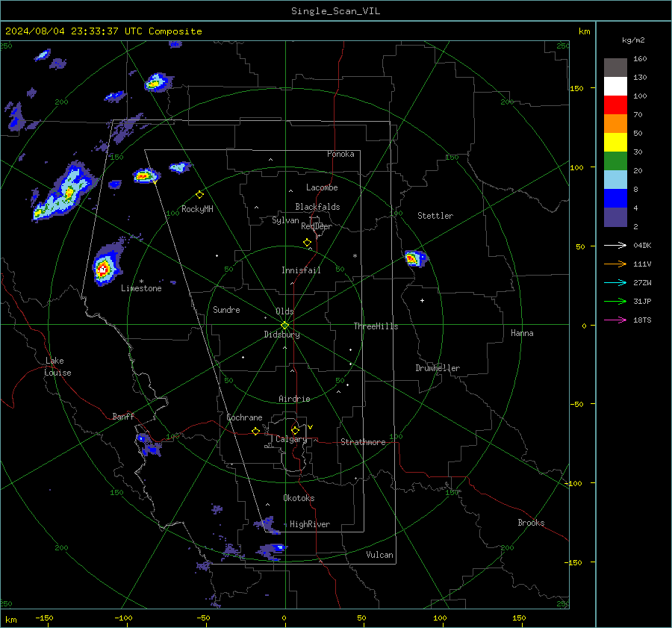
Task: Click the yellow diamond marker near Cochrane
Action: click(x=255, y=431)
